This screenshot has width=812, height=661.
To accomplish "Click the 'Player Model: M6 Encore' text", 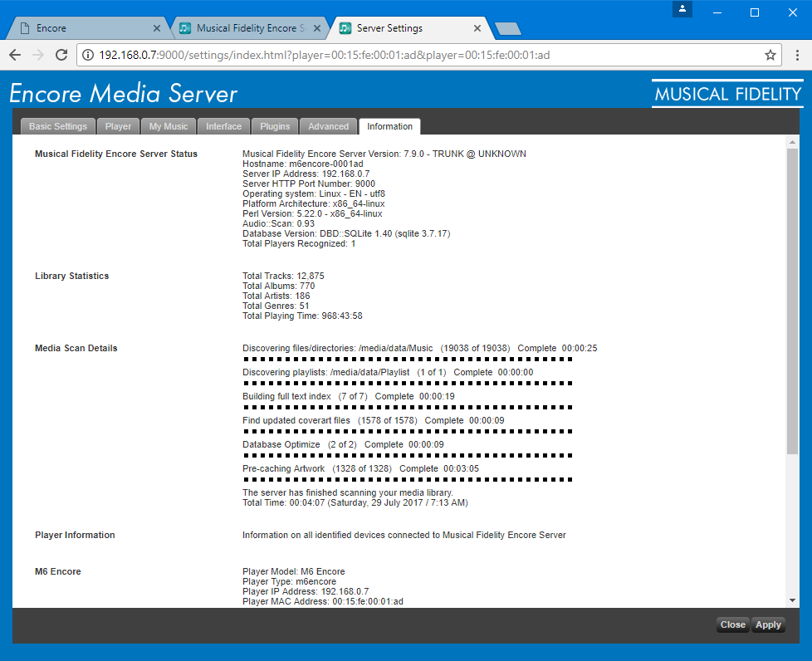I will point(294,571).
